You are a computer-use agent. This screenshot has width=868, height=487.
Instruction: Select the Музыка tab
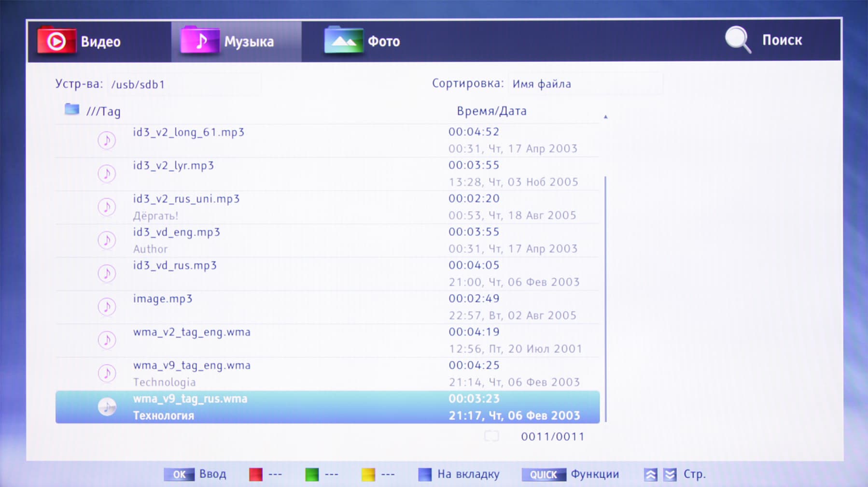[237, 42]
